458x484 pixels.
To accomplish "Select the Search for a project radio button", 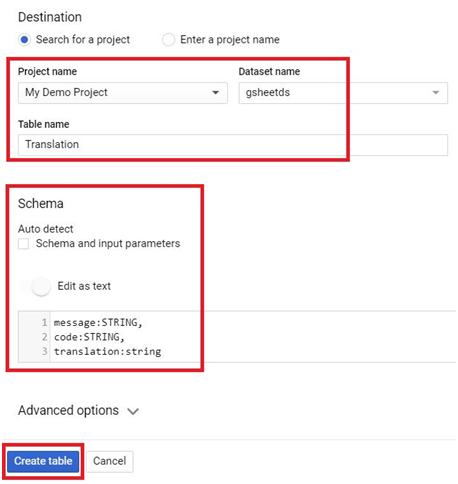I will click(24, 40).
